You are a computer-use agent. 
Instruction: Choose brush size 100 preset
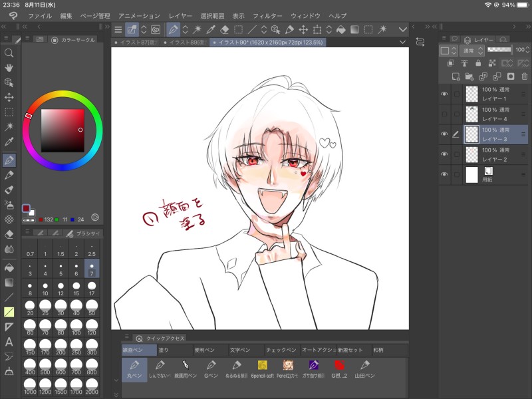(76, 328)
